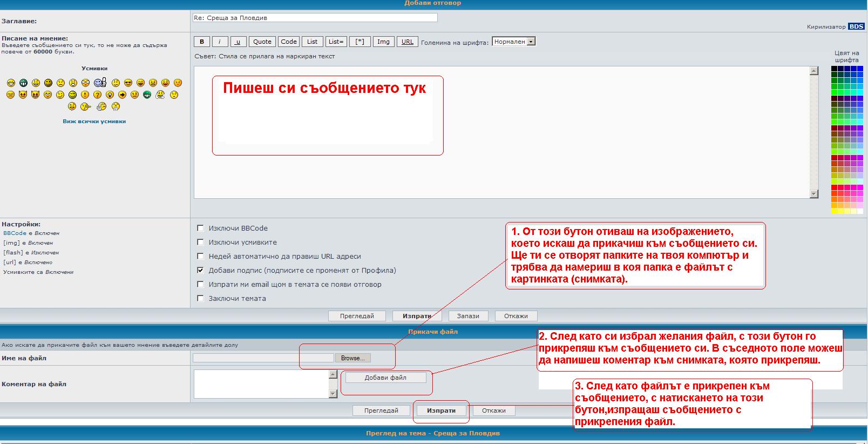Click the file comment box's scroll-down arrow
Screen dimensions: 868x444
pos(333,394)
